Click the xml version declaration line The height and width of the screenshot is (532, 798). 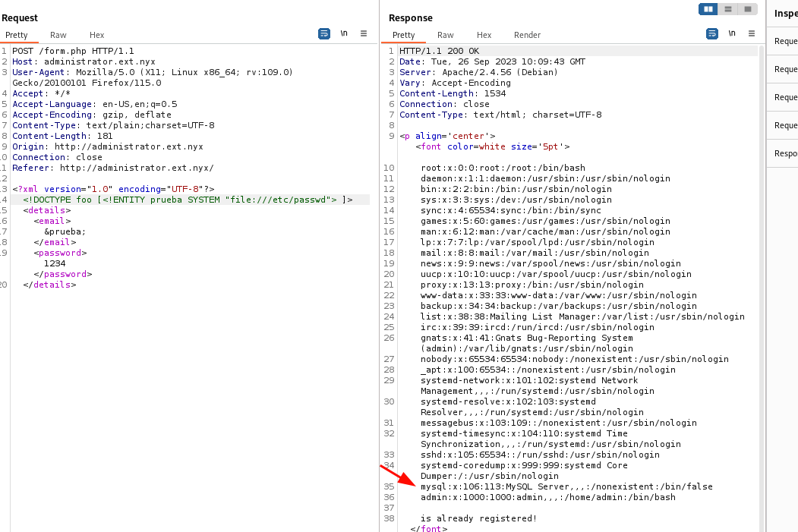pyautogui.click(x=113, y=189)
